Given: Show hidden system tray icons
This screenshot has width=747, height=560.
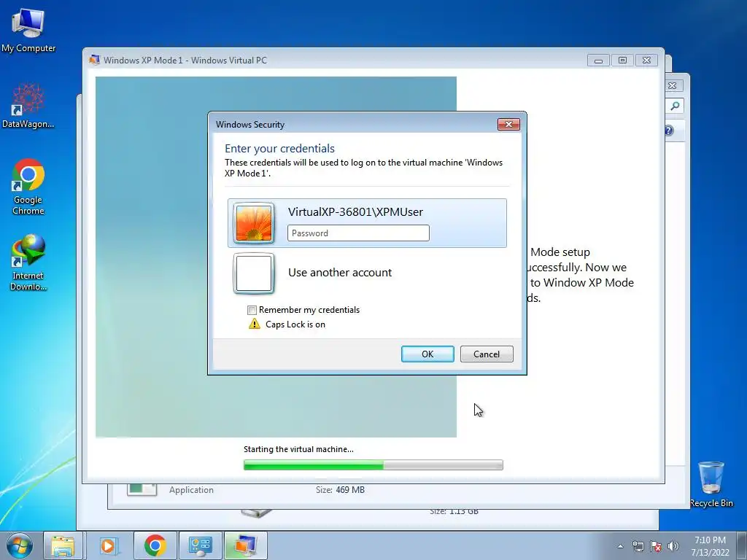Looking at the screenshot, I should tap(620, 546).
